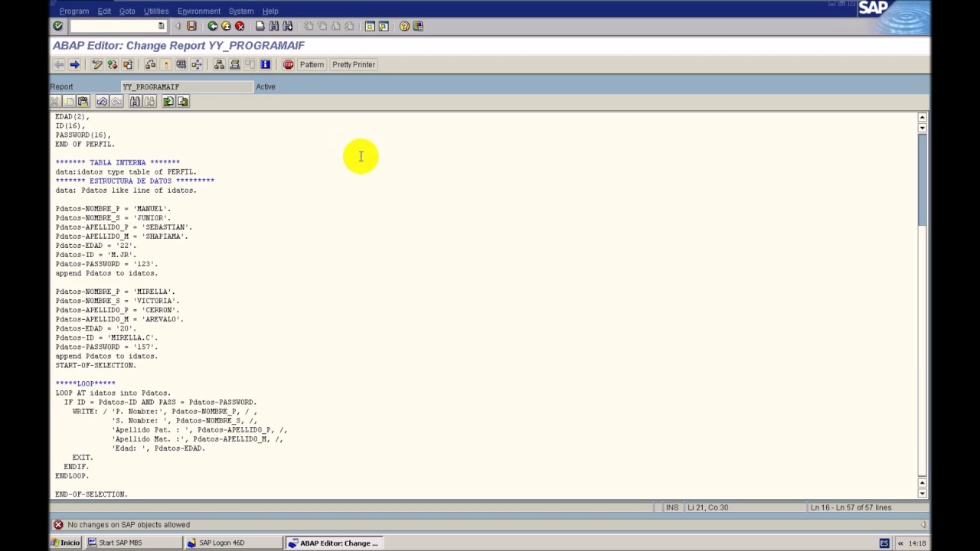Click the ES language indicator in tray

tap(884, 543)
